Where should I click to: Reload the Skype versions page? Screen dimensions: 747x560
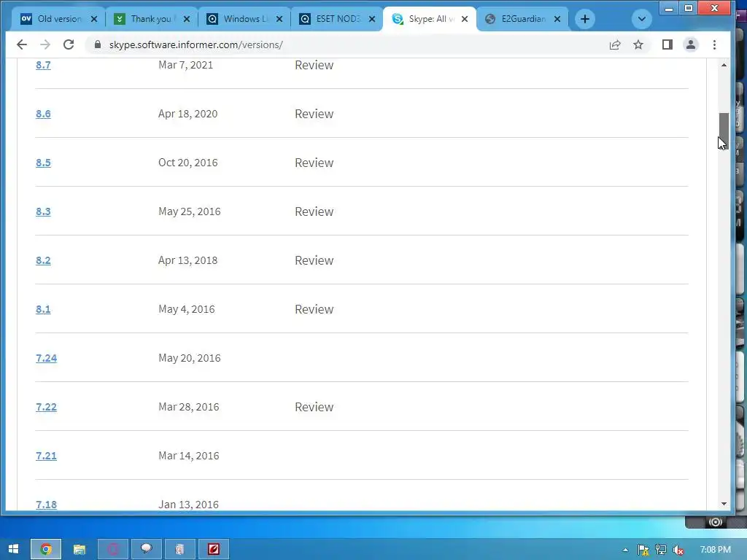click(x=69, y=44)
